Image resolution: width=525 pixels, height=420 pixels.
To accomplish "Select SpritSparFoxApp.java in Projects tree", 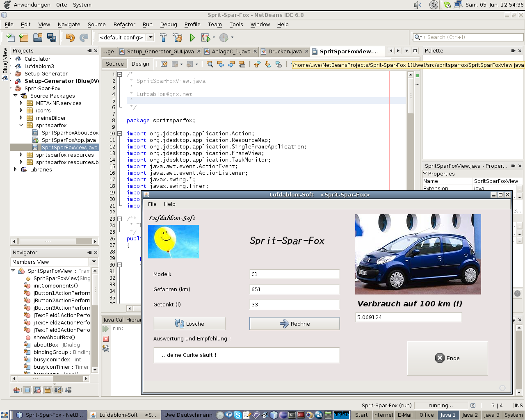I will [x=68, y=140].
